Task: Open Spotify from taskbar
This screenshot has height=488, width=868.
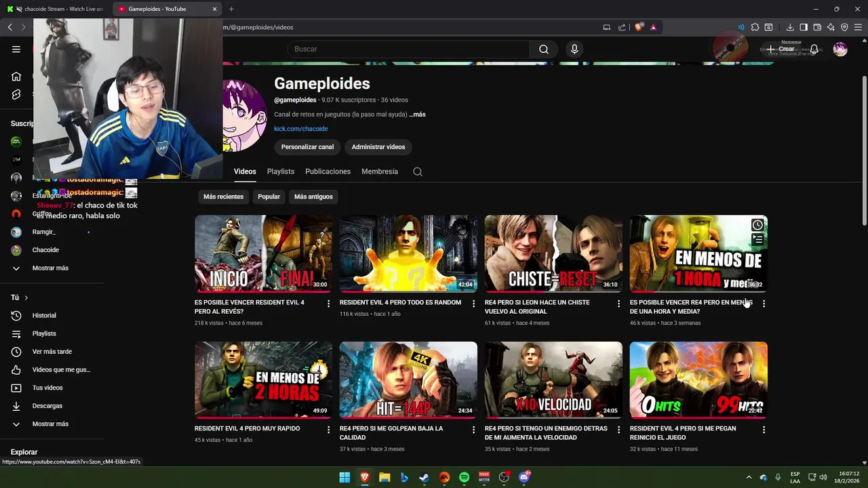Action: 464,477
